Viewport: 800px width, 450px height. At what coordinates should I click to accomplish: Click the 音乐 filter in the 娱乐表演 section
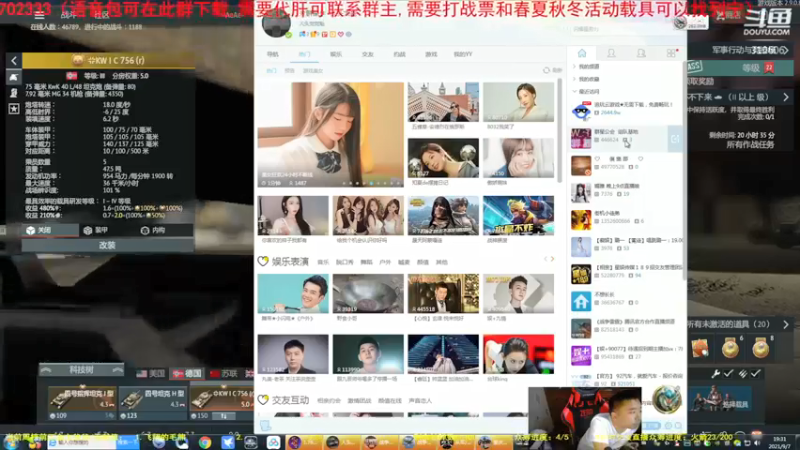click(323, 262)
